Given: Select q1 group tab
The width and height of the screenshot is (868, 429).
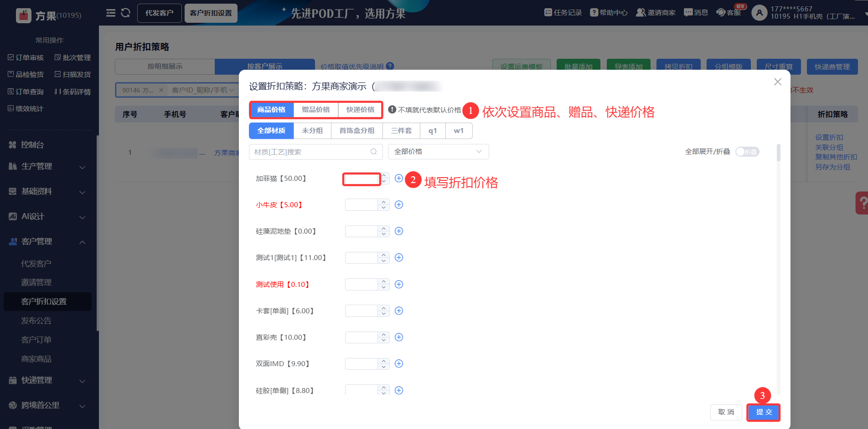Looking at the screenshot, I should 433,131.
